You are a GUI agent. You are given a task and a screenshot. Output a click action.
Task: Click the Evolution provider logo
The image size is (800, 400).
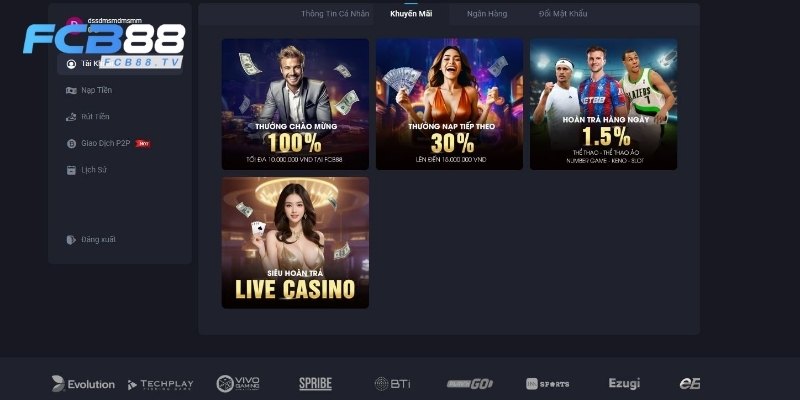pyautogui.click(x=83, y=384)
